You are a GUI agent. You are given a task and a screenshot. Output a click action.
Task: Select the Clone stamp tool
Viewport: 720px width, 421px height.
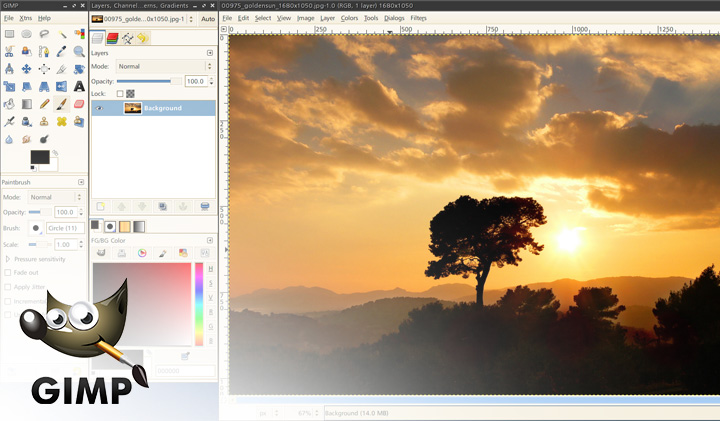click(44, 122)
